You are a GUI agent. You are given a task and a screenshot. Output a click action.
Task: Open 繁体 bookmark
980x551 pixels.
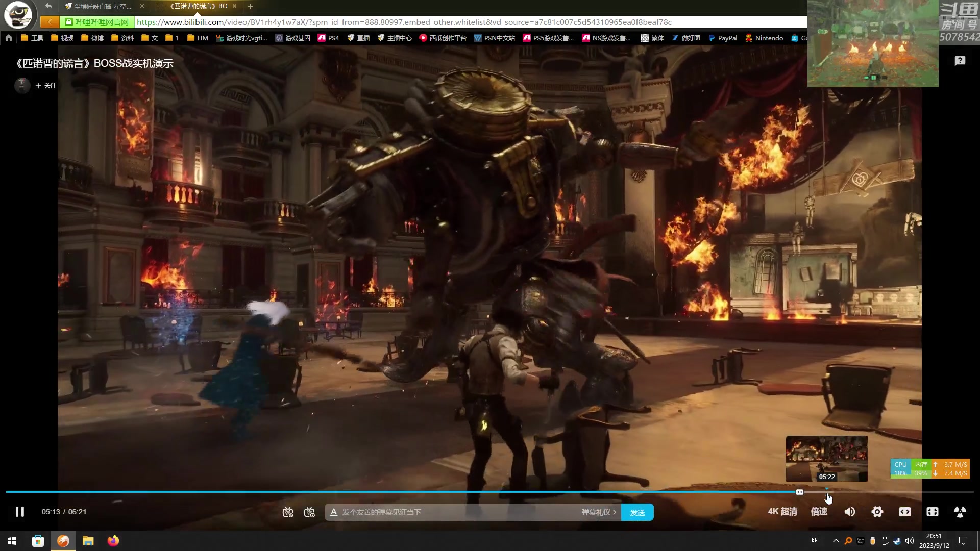click(652, 38)
